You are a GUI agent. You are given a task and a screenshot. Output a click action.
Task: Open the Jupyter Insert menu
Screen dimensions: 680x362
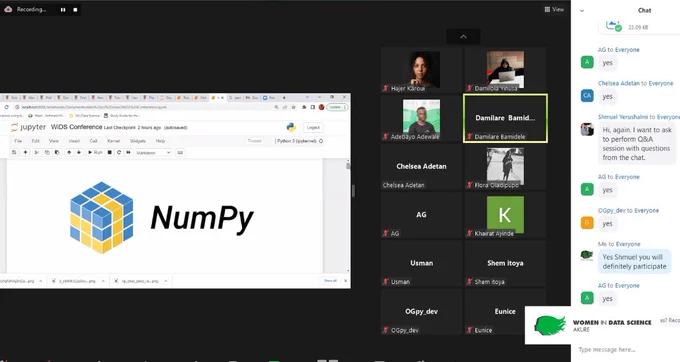click(74, 141)
